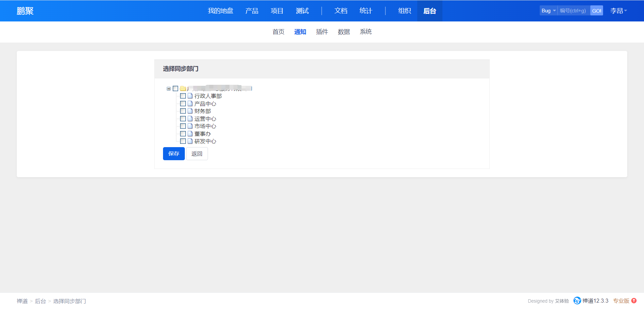Open the 系统 sub-tab
Screen dimensions: 644x309
tap(366, 32)
